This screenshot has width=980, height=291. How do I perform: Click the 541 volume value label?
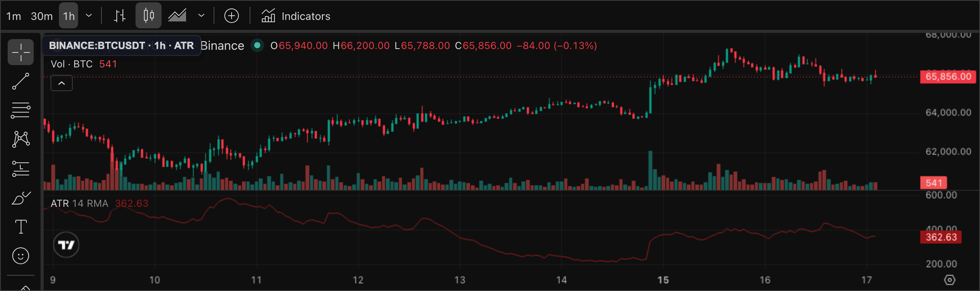933,183
